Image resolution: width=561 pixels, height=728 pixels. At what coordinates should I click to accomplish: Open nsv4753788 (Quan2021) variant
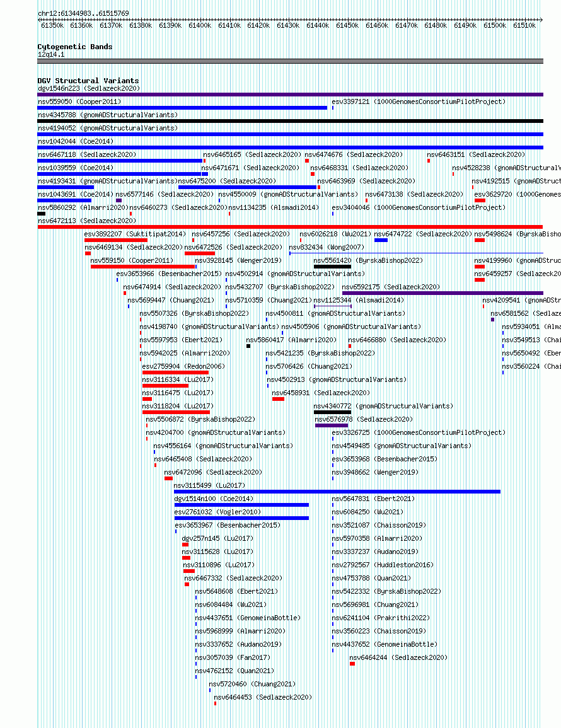point(371,579)
